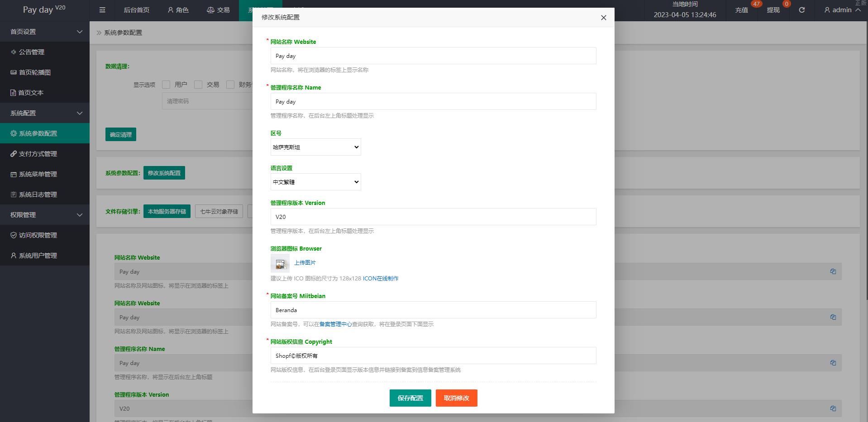868x422 pixels.
Task: Focus the 管理程序版本 Version field in the dialog
Action: tap(434, 217)
